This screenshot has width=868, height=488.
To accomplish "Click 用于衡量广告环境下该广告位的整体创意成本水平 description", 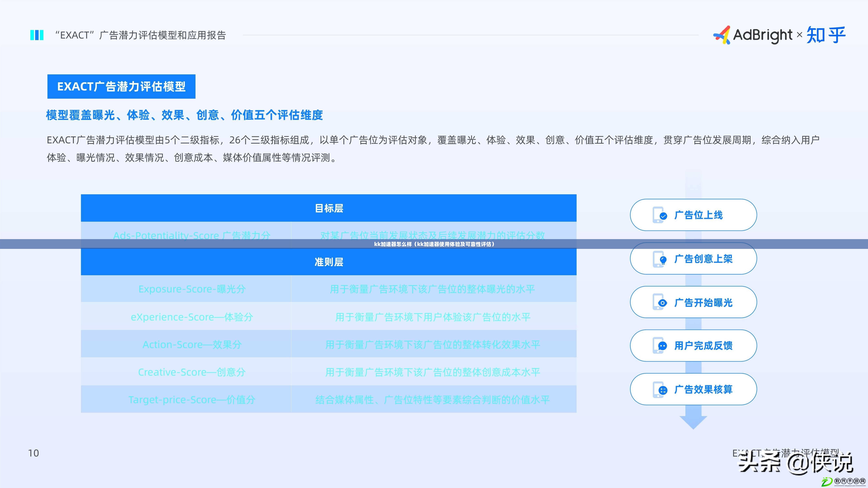I will click(x=433, y=372).
